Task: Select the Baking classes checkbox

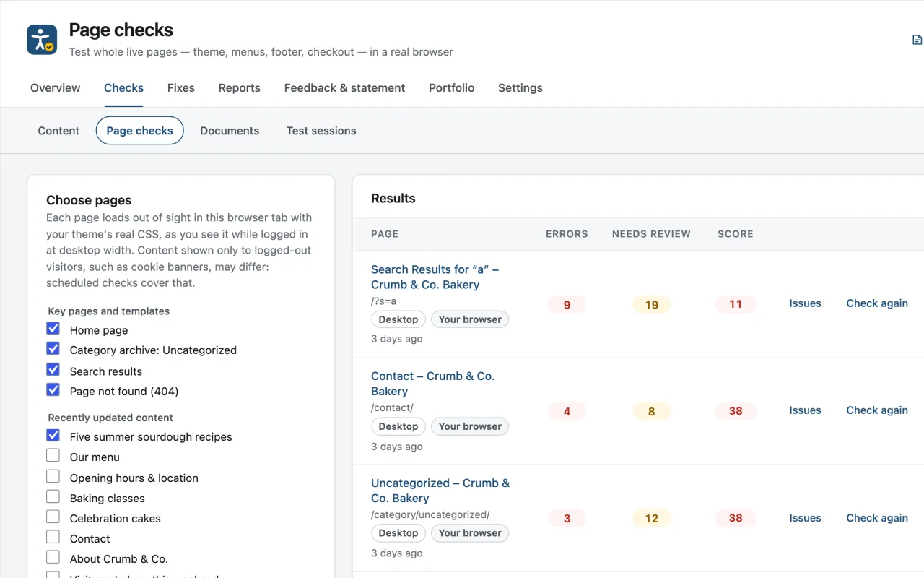Action: coord(53,497)
